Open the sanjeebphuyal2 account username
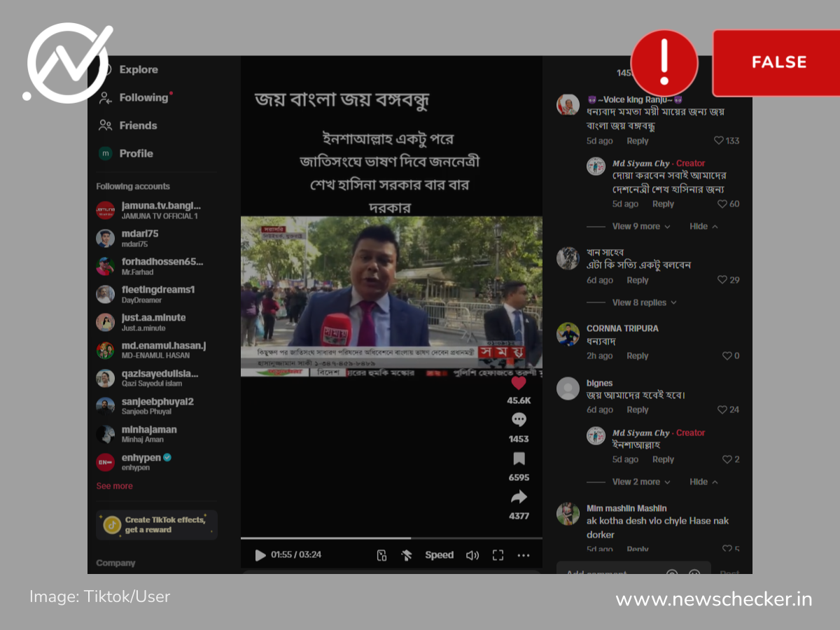The image size is (840, 630). click(x=157, y=401)
